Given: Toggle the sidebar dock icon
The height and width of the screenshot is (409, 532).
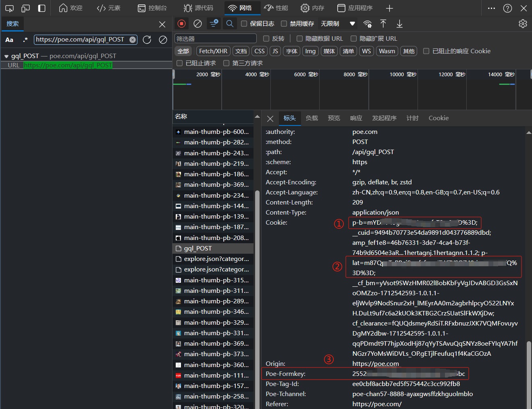Looking at the screenshot, I should [42, 8].
